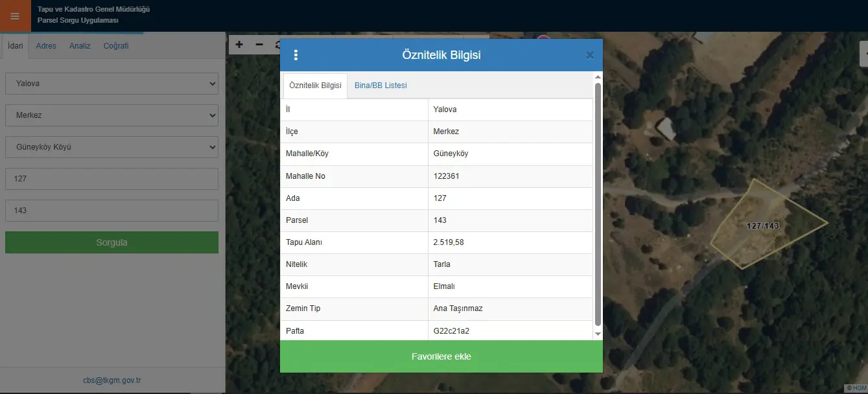Switch to the İdari tab
Image resolution: width=868 pixels, height=394 pixels.
15,46
